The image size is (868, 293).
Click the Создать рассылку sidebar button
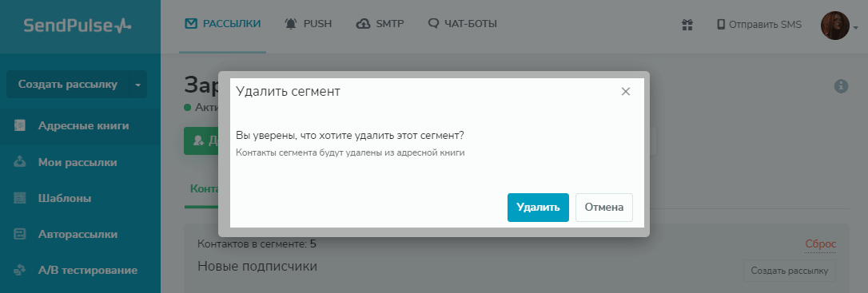pos(67,85)
